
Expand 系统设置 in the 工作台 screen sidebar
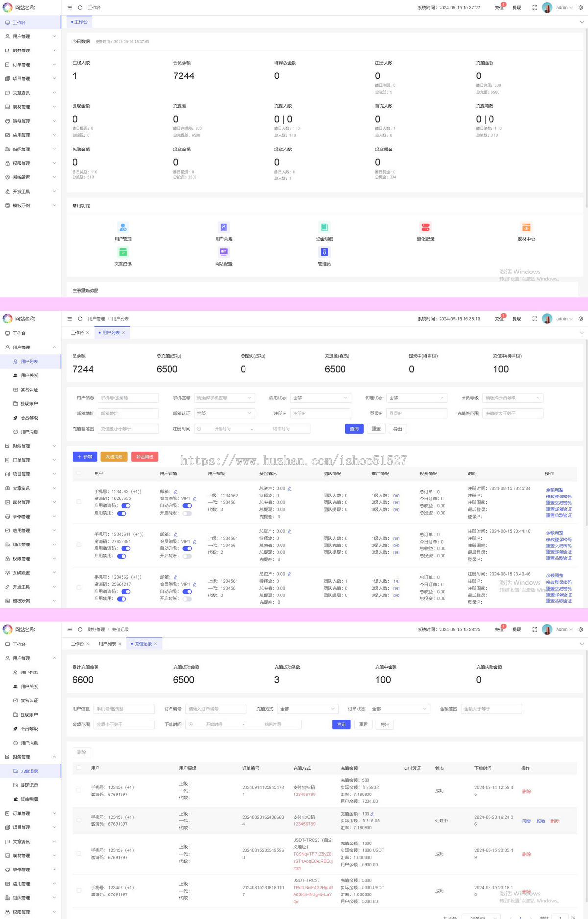pos(30,177)
